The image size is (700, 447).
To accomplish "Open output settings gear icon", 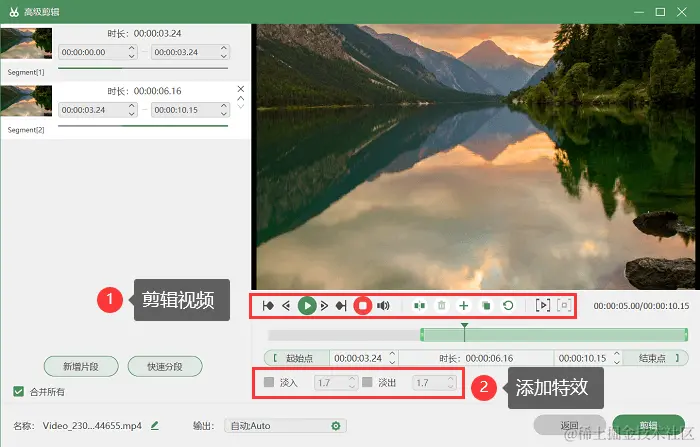I will (x=336, y=426).
